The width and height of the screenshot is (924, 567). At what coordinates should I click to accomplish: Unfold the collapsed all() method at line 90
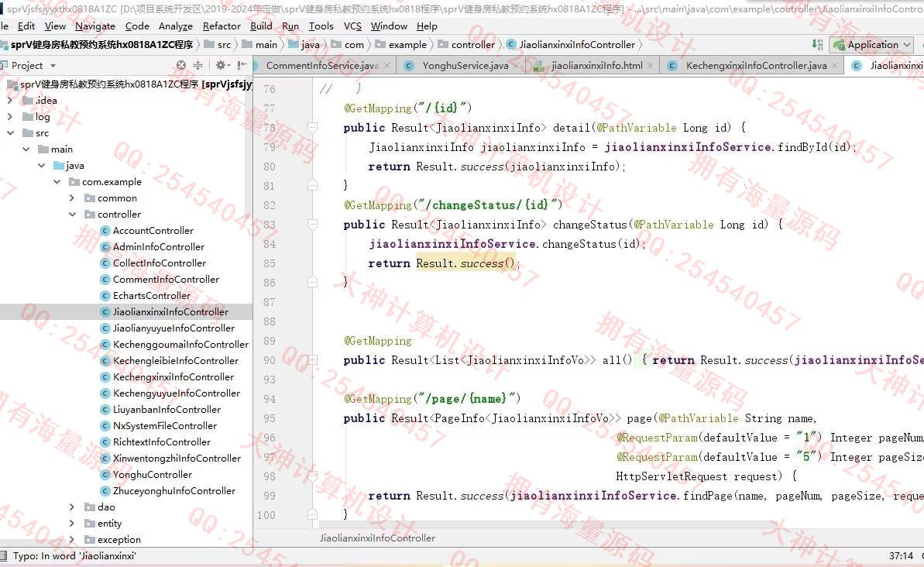tap(312, 360)
